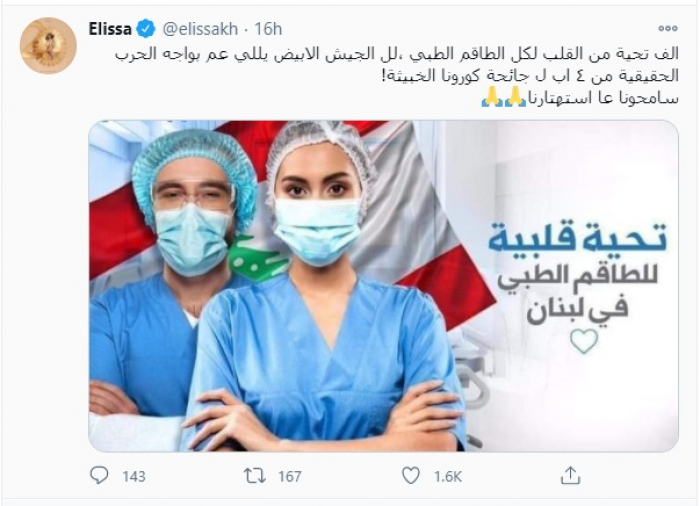Open the share upload icon
Viewport: 700px width, 506px height.
tap(570, 475)
